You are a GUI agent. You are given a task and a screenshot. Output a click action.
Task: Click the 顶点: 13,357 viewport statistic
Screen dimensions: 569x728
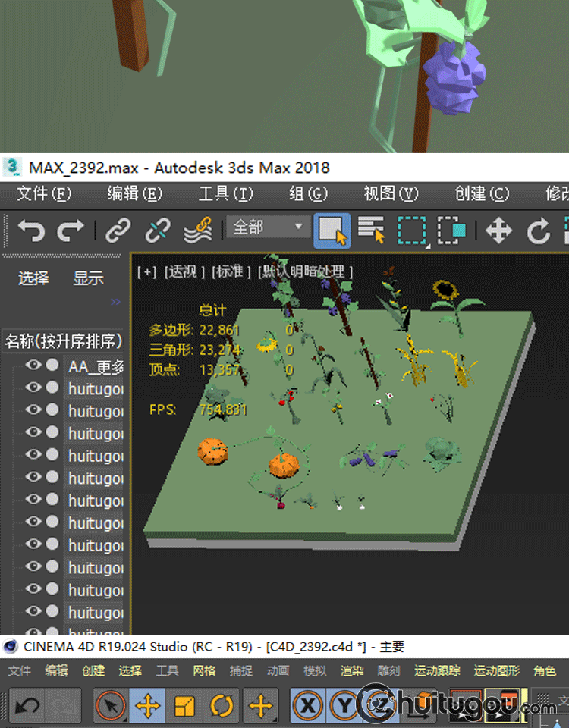coord(195,369)
